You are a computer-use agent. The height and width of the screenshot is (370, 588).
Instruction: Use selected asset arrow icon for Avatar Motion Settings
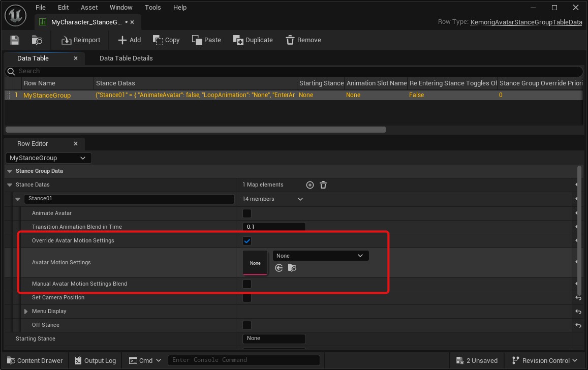[278, 268]
